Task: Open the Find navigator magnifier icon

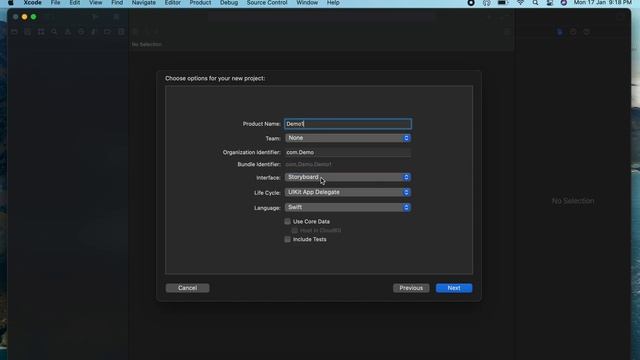Action: point(54,32)
